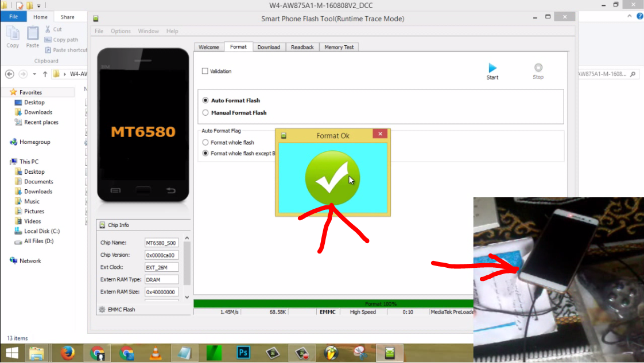Go back using Explorer back arrow
644x363 pixels.
click(x=9, y=74)
